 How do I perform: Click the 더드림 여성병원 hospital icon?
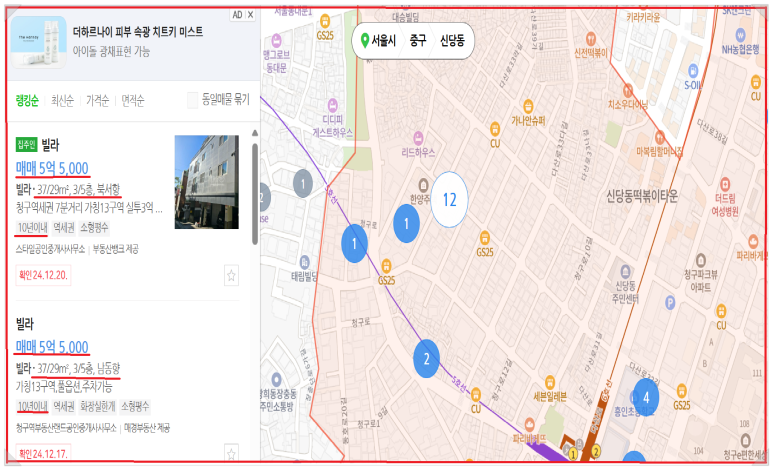pyautogui.click(x=725, y=184)
